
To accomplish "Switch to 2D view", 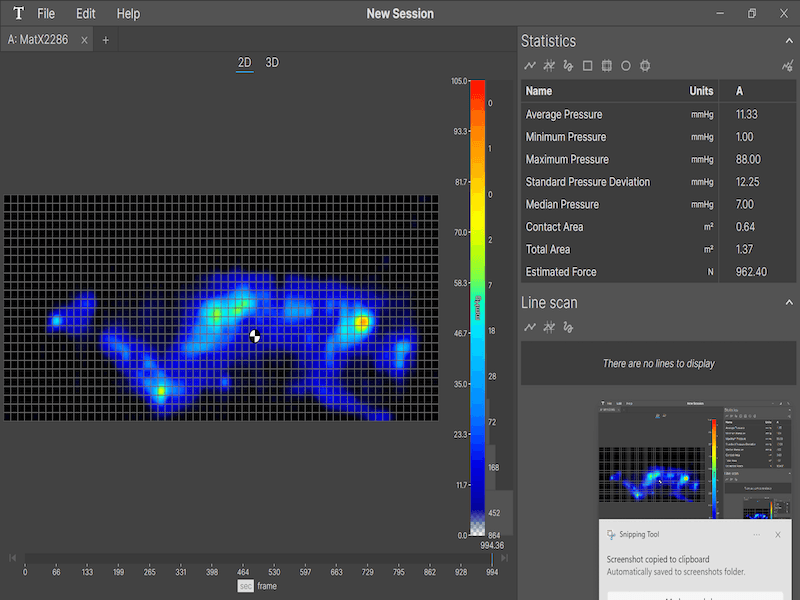I will click(244, 63).
